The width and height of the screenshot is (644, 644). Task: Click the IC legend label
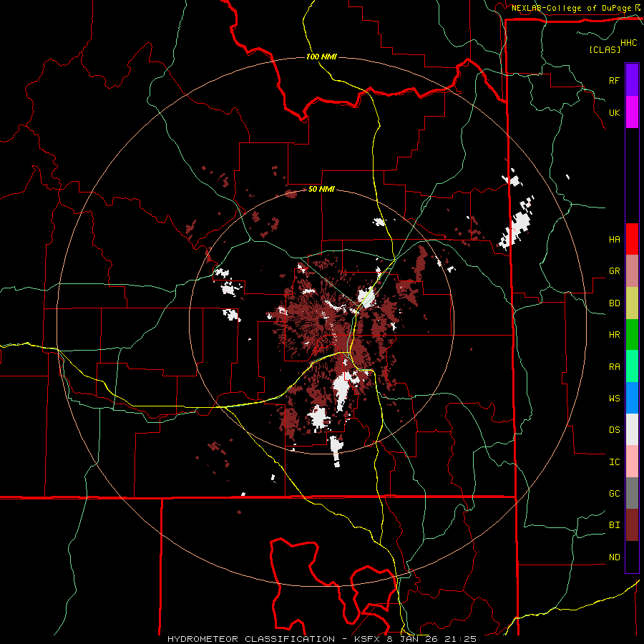point(614,462)
